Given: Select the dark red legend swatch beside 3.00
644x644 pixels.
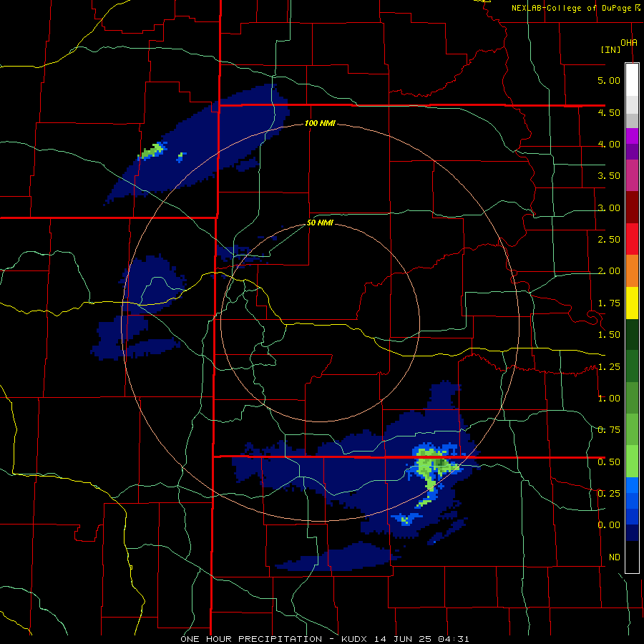Looking at the screenshot, I should [x=632, y=208].
